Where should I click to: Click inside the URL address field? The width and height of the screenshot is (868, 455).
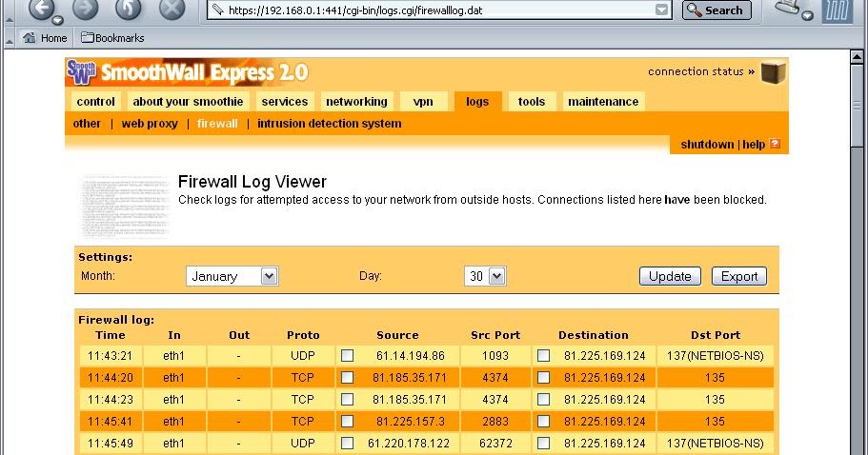pos(440,10)
